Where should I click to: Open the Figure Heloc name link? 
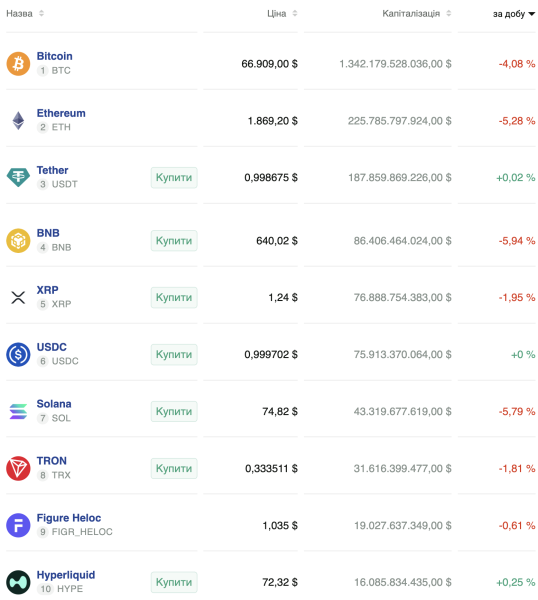(x=69, y=518)
